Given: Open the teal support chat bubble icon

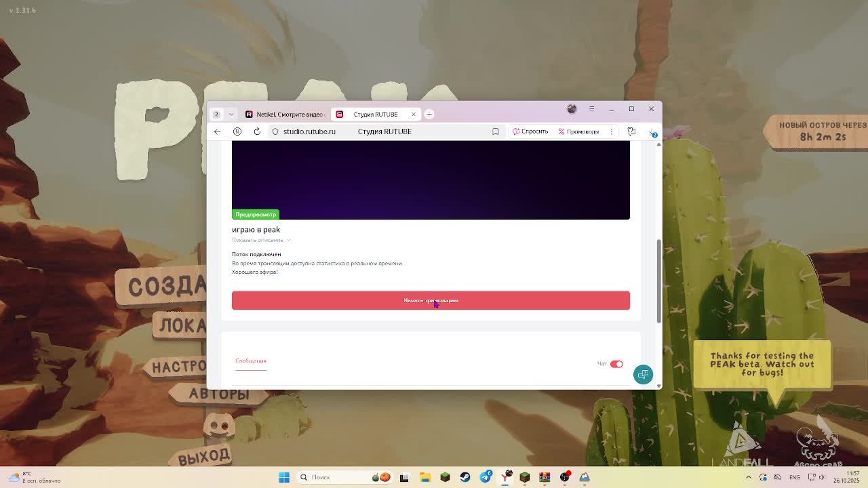Looking at the screenshot, I should click(643, 374).
